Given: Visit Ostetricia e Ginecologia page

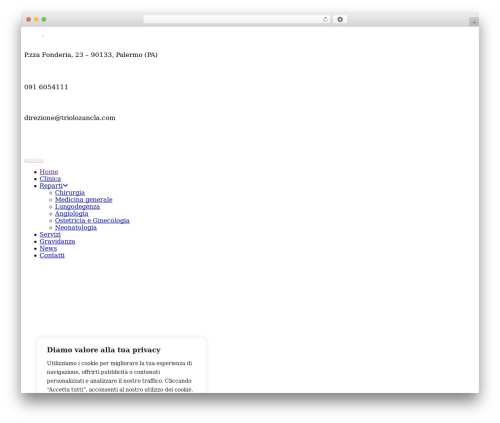Looking at the screenshot, I should (x=92, y=220).
